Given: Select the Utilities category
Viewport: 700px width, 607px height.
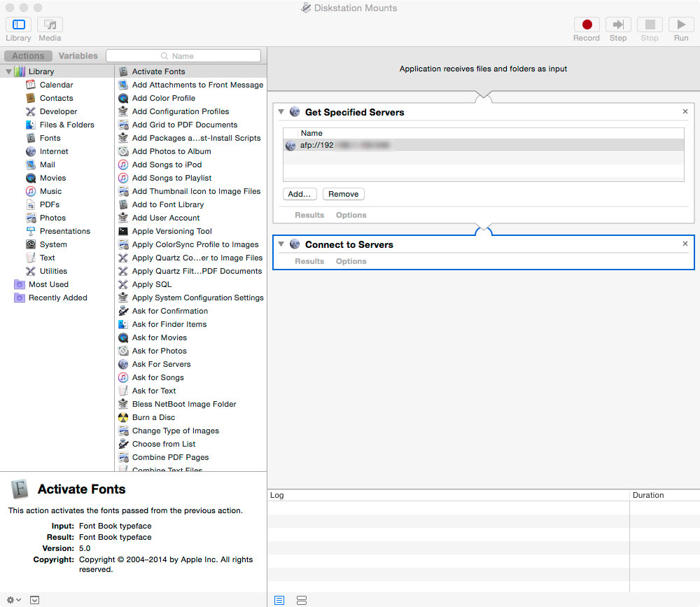Looking at the screenshot, I should point(53,271).
